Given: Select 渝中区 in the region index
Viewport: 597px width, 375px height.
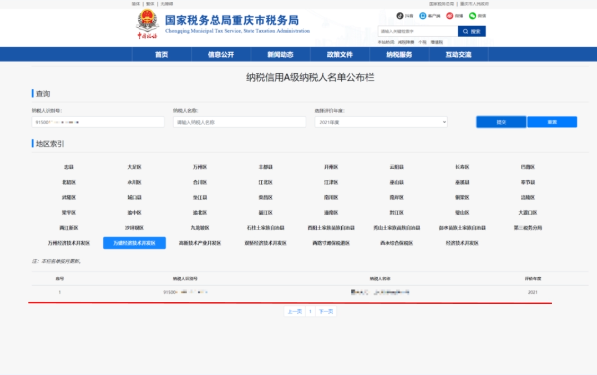Looking at the screenshot, I should (x=134, y=213).
